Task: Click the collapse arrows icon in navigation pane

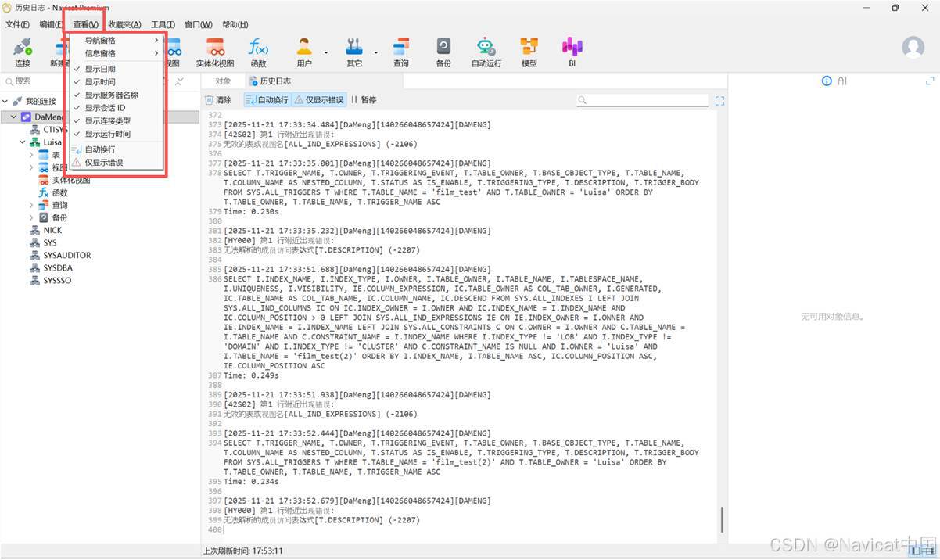Action: click(x=179, y=81)
